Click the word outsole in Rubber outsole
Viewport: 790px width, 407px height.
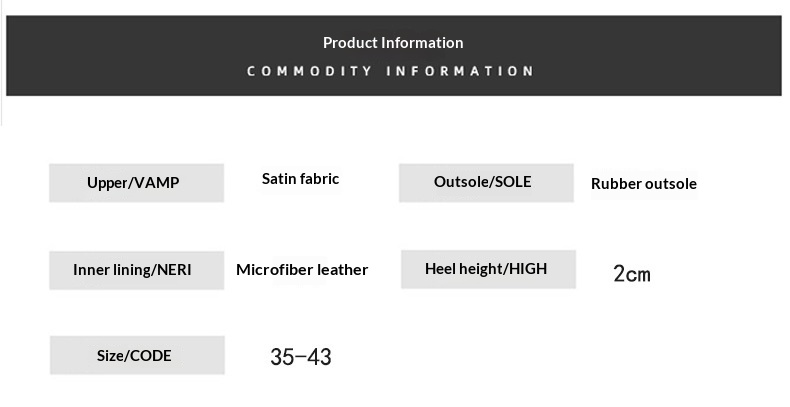tap(671, 184)
